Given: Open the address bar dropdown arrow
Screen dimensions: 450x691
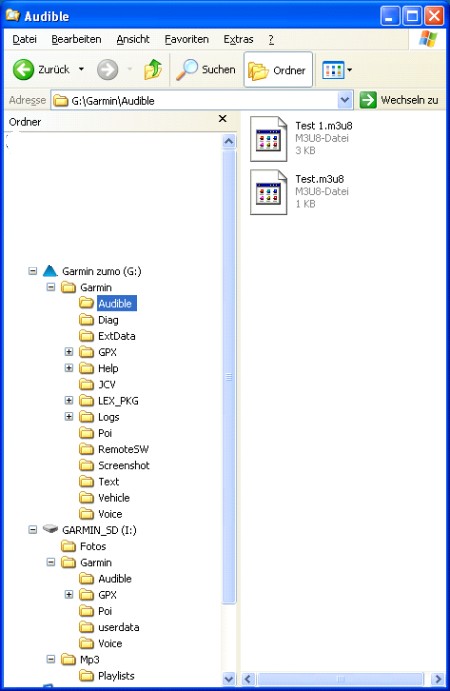Looking at the screenshot, I should click(x=345, y=100).
